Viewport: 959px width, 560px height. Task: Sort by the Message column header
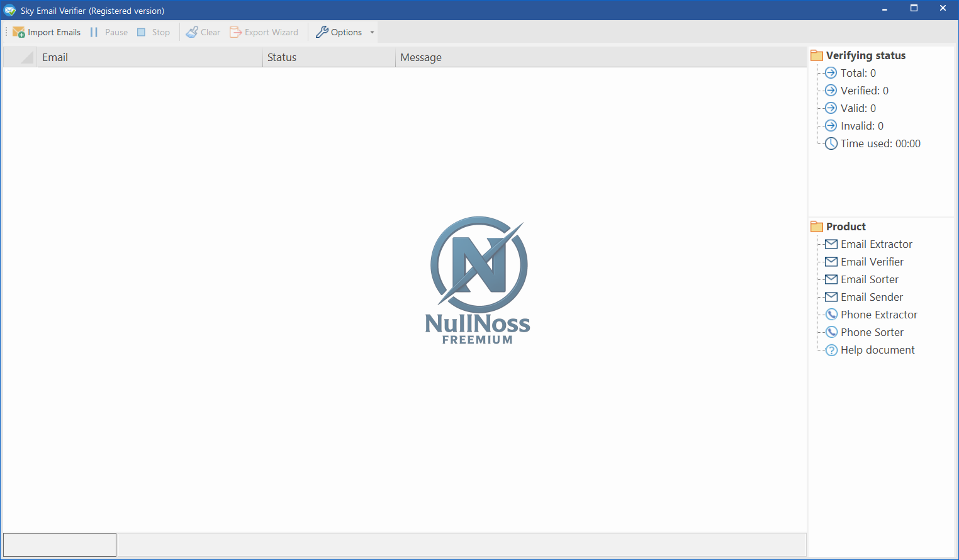click(x=601, y=57)
